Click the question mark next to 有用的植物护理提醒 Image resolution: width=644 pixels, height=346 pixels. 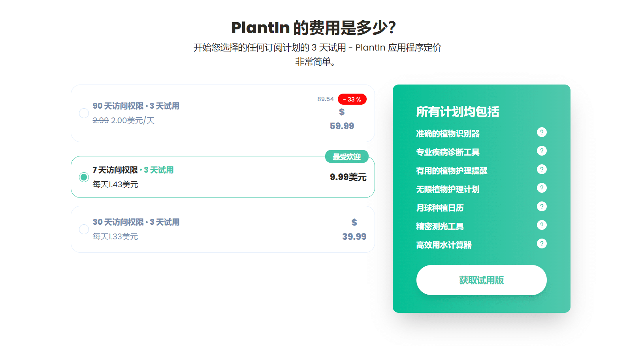click(x=542, y=169)
